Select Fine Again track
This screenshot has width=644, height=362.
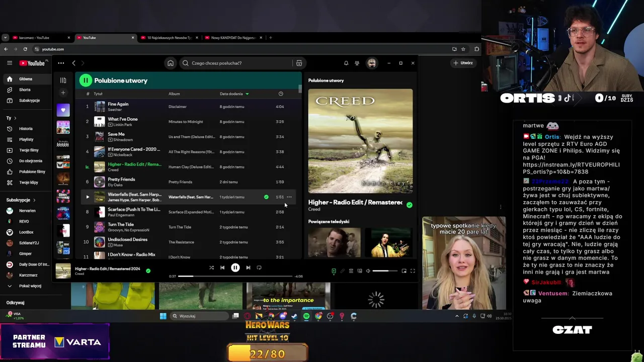pyautogui.click(x=118, y=104)
